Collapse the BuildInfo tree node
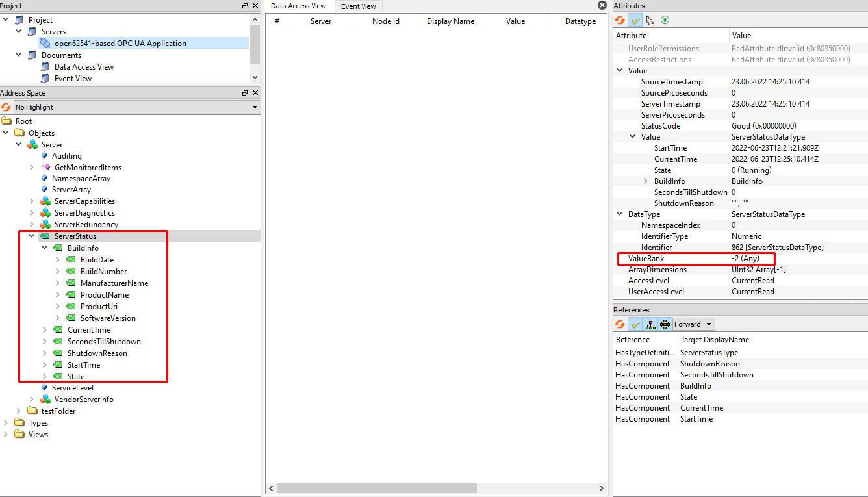Screen dimensions: 868x497 click(44, 248)
